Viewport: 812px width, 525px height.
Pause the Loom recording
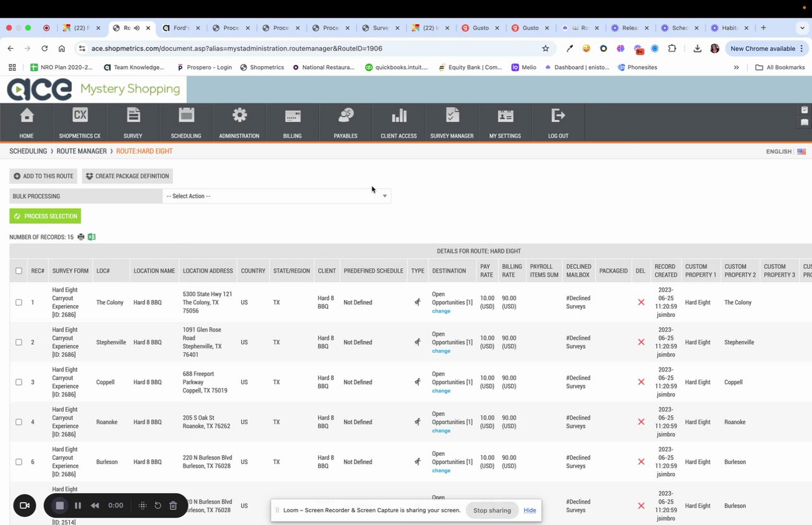[78, 505]
